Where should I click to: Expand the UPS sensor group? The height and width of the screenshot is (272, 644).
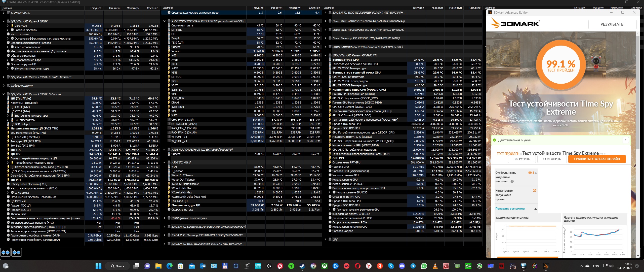[x=325, y=240]
